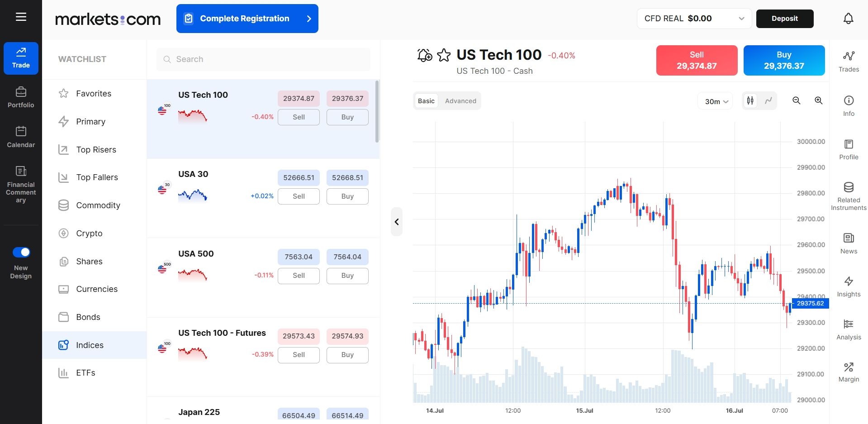Switch to the Advanced chart tab
The image size is (868, 424).
[x=460, y=101]
